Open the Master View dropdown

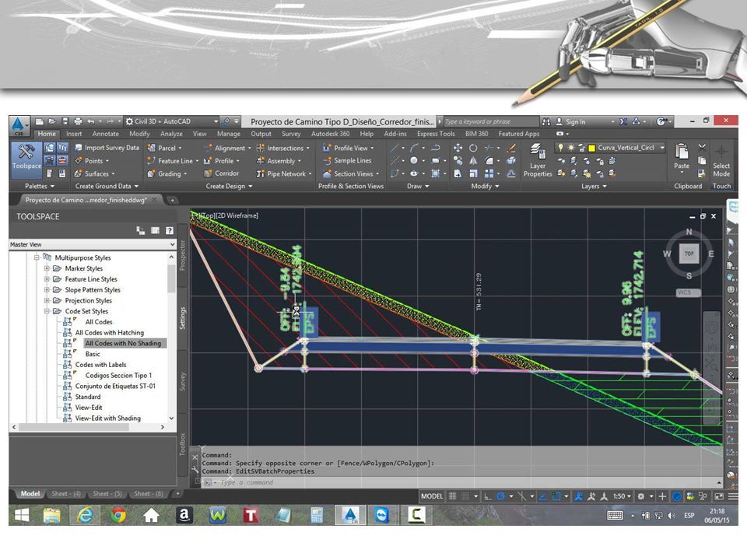[x=93, y=244]
